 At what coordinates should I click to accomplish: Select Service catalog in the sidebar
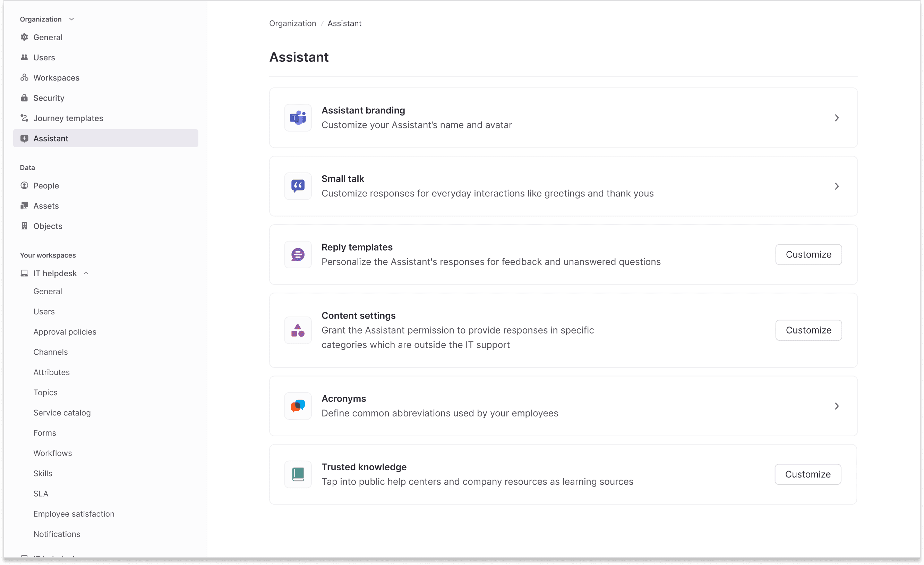[62, 413]
